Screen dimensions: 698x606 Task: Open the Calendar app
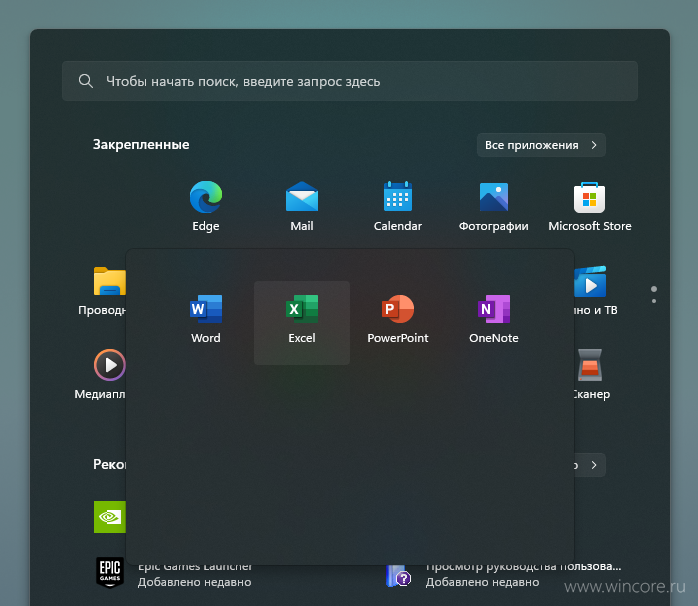point(398,206)
